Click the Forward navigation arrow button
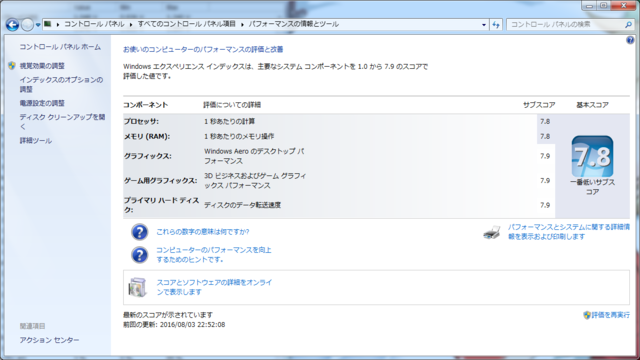This screenshot has height=360, width=640. (x=27, y=25)
